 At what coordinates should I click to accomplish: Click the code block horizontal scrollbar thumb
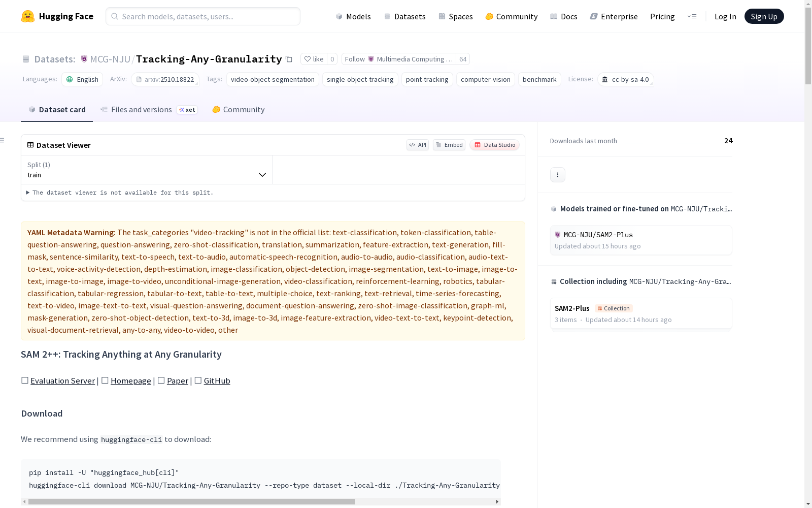[192, 501]
